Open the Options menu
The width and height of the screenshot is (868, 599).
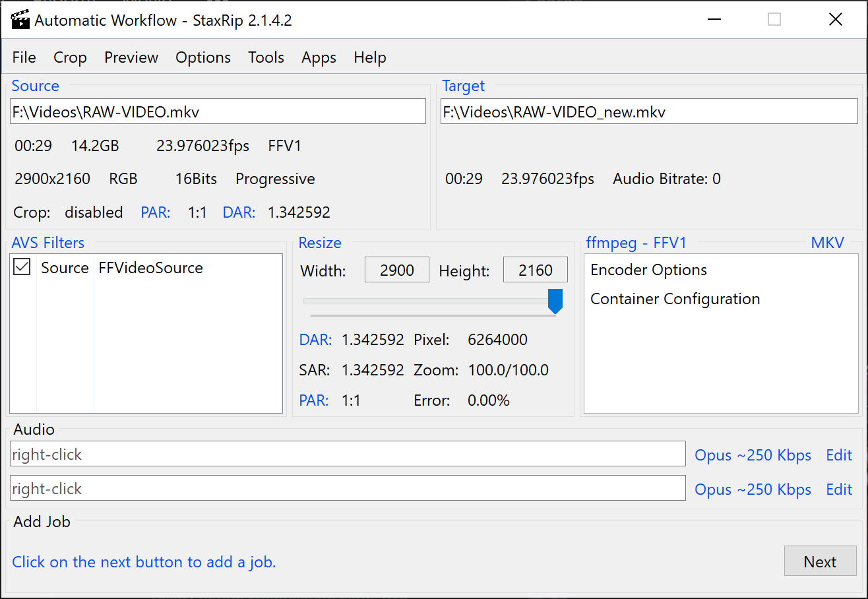click(x=202, y=57)
